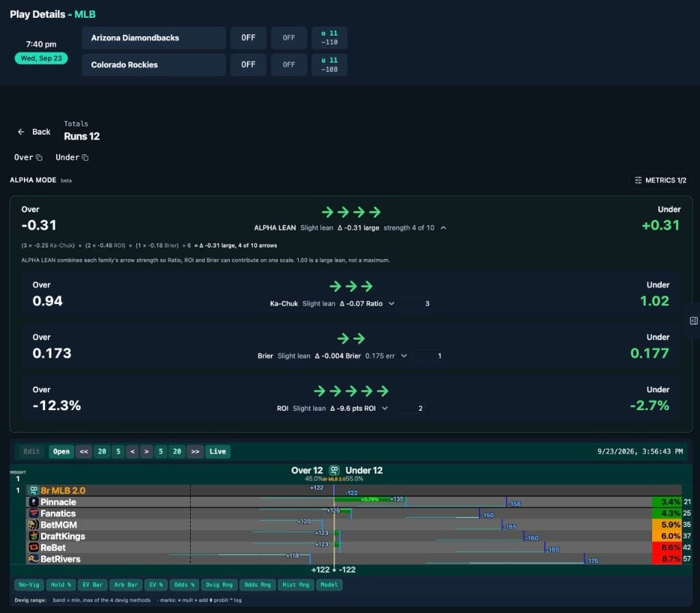Select the o 11 -110 total odds
The width and height of the screenshot is (700, 613).
329,38
